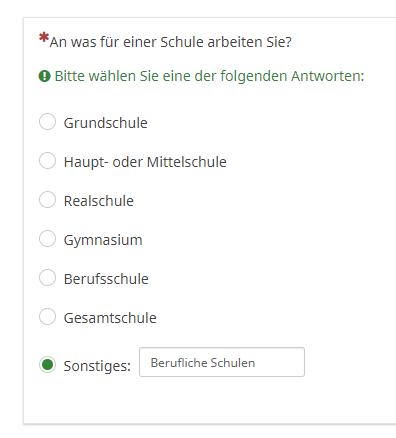Click the green Bitte wählen Sie hint text
396x438 pixels.
tap(209, 76)
